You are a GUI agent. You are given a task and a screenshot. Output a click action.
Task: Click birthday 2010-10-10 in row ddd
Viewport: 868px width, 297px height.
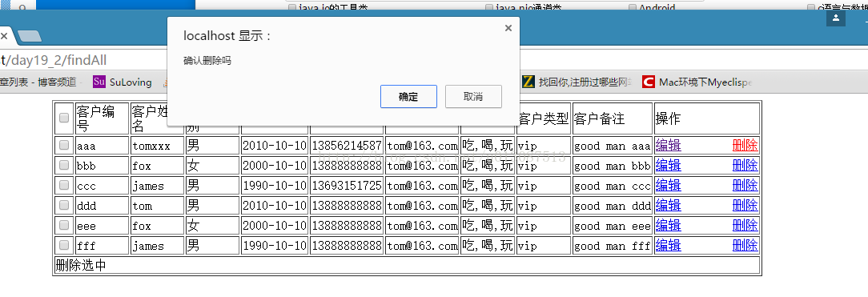(x=275, y=206)
